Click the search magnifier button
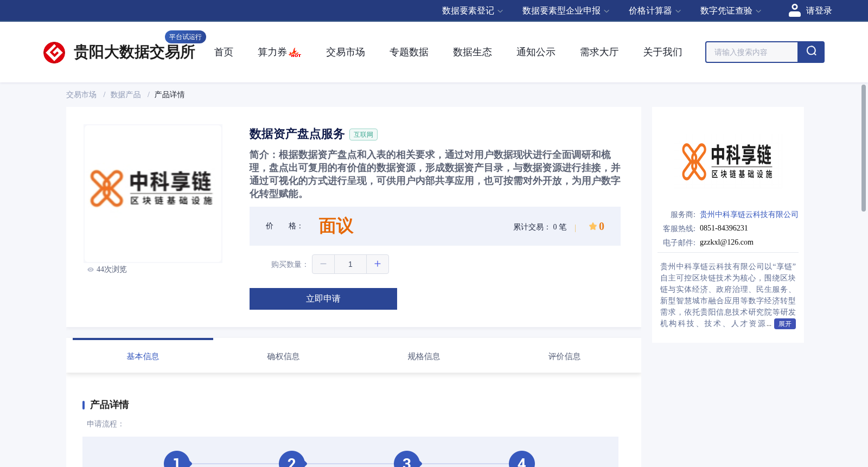The image size is (868, 467). click(811, 52)
